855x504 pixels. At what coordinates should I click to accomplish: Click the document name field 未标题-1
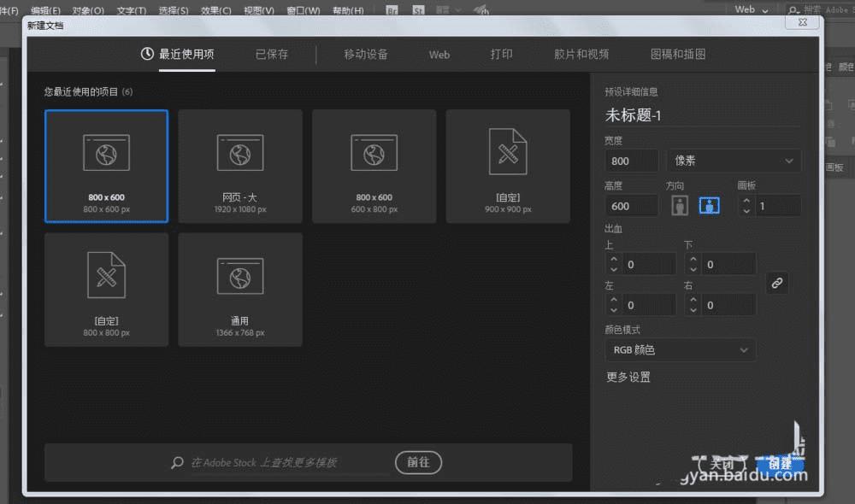click(x=702, y=115)
